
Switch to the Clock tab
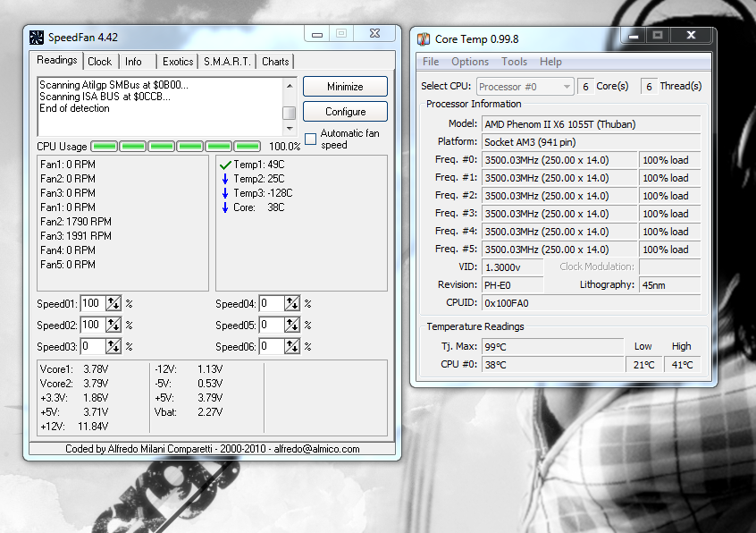(x=100, y=62)
